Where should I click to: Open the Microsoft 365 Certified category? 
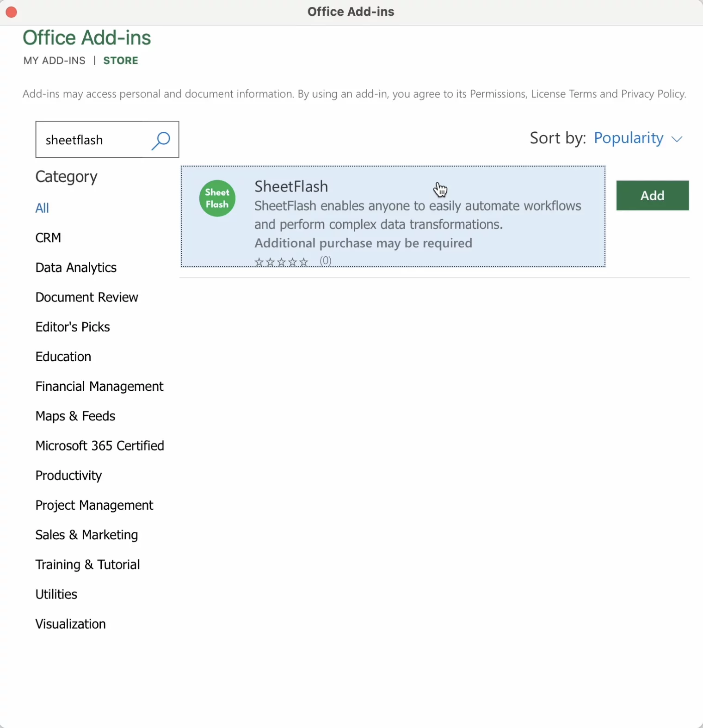coord(100,446)
